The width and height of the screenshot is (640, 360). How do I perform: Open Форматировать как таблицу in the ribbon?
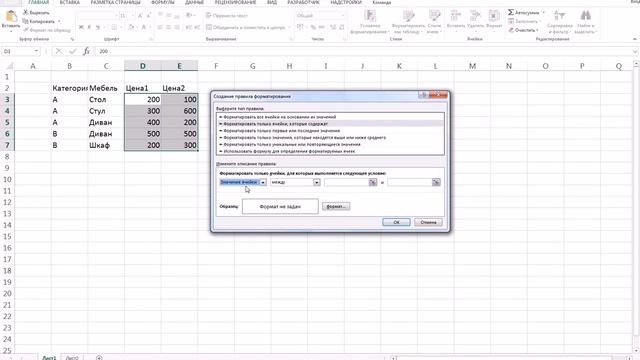pyautogui.click(x=408, y=21)
